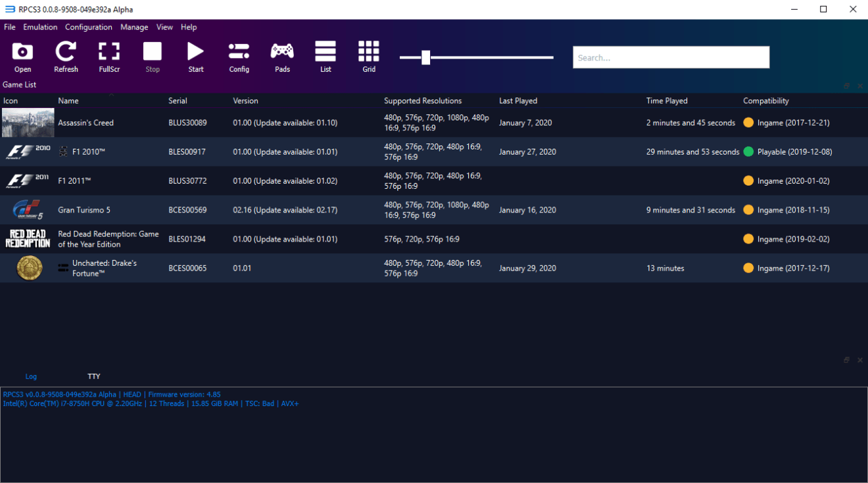Open a game with the Open icon
Viewport: 868px width, 483px height.
tap(22, 57)
